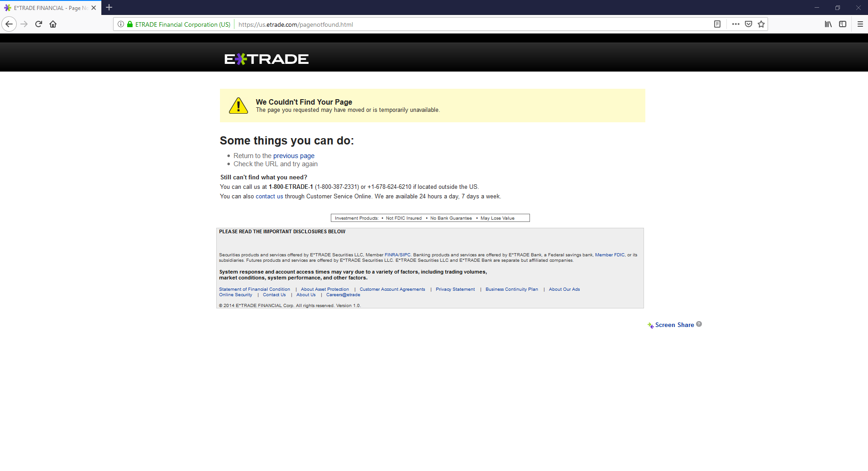This screenshot has height=471, width=868.
Task: Open the page actions menu
Action: tap(735, 24)
